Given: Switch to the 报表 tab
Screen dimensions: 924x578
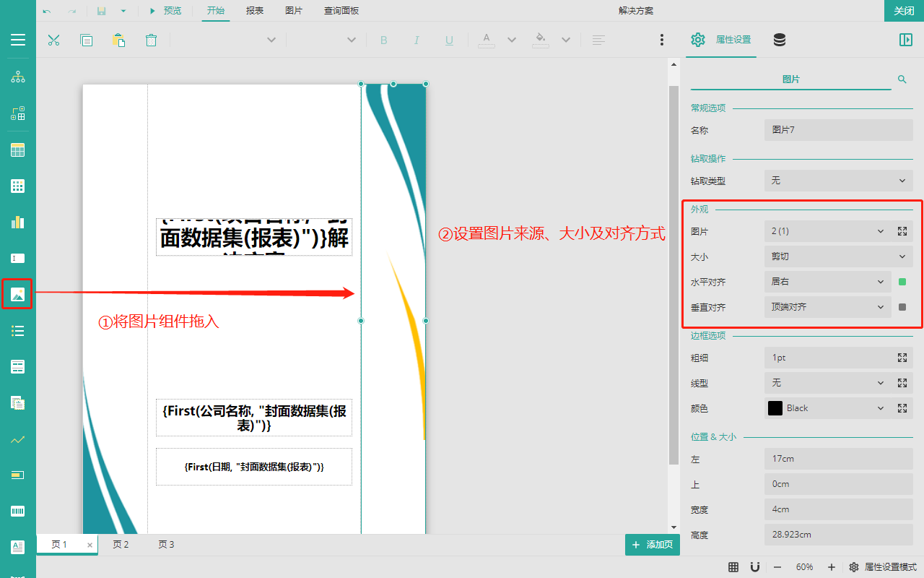Looking at the screenshot, I should pyautogui.click(x=255, y=11).
